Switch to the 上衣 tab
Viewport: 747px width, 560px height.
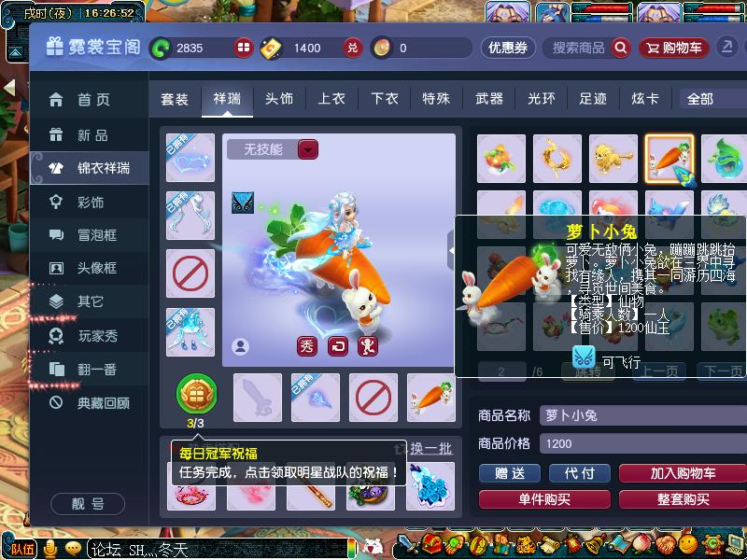(x=331, y=99)
